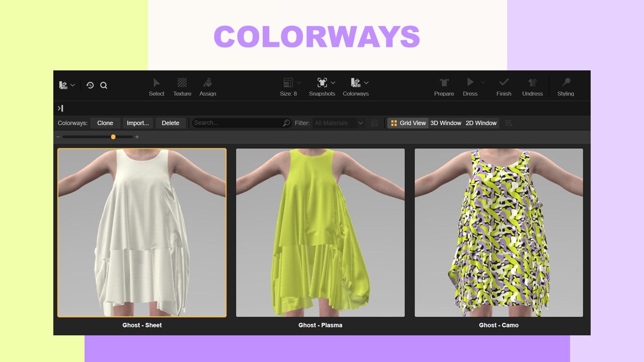Image resolution: width=644 pixels, height=362 pixels.
Task: Click the Prepare garment icon
Action: coord(444,82)
